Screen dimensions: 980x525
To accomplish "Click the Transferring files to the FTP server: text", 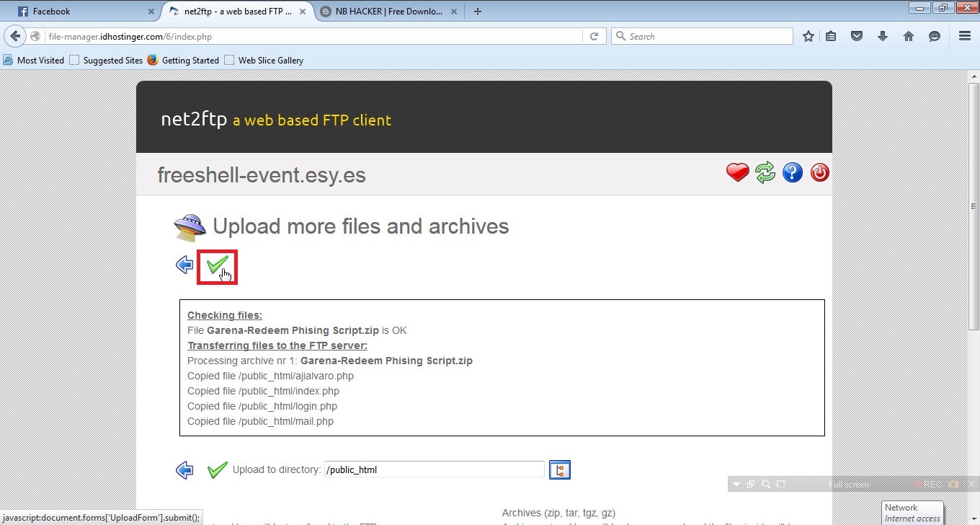I will pos(277,345).
